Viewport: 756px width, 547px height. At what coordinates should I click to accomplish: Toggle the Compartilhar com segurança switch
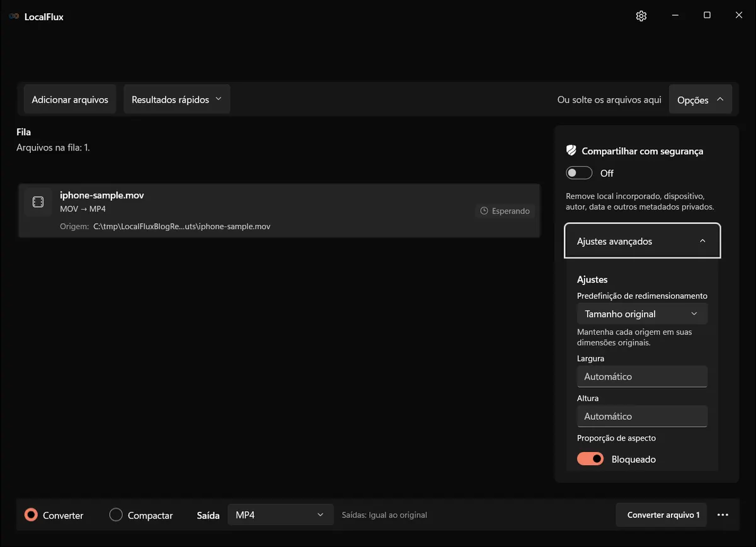click(579, 173)
